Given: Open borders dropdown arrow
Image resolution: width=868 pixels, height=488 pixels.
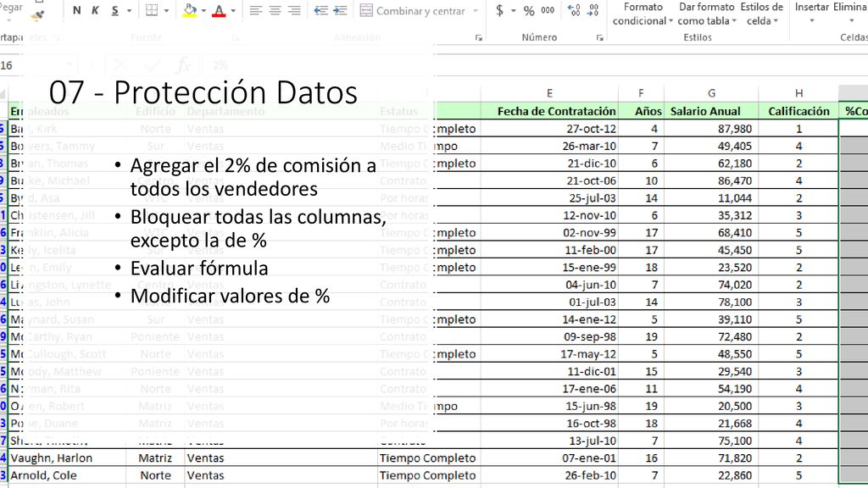Looking at the screenshot, I should click(166, 10).
